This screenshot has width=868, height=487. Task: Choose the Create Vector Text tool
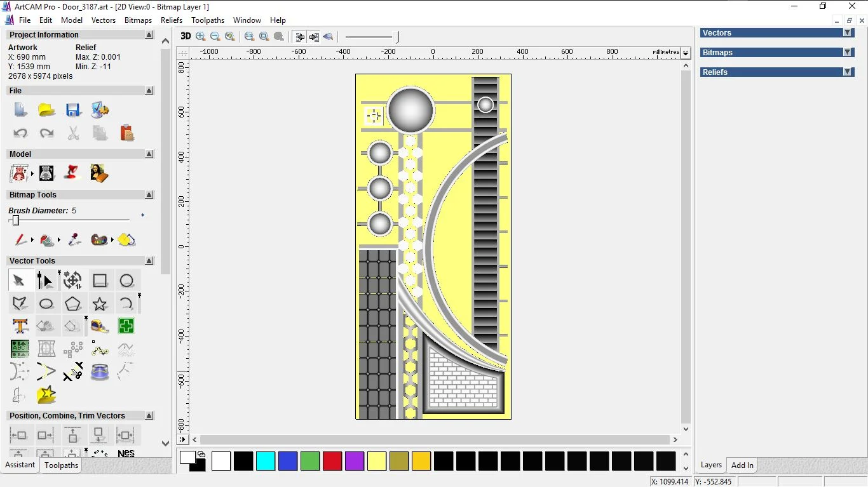click(x=20, y=326)
